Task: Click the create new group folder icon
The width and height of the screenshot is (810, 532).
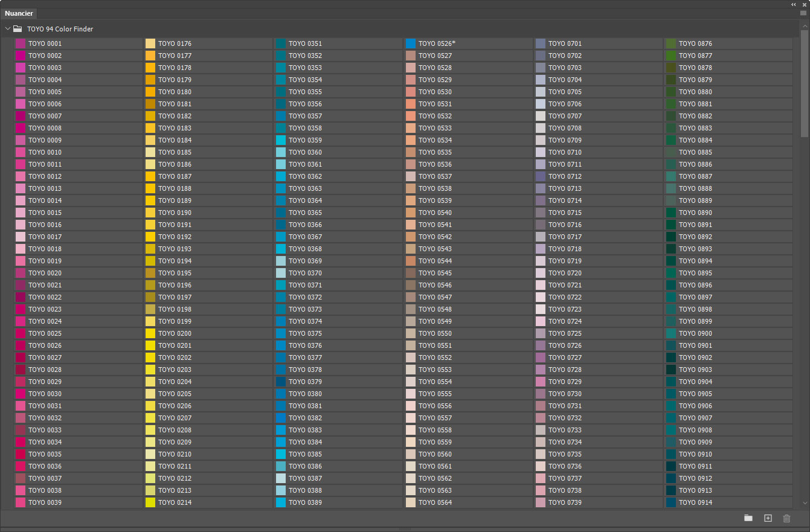Action: coord(748,518)
